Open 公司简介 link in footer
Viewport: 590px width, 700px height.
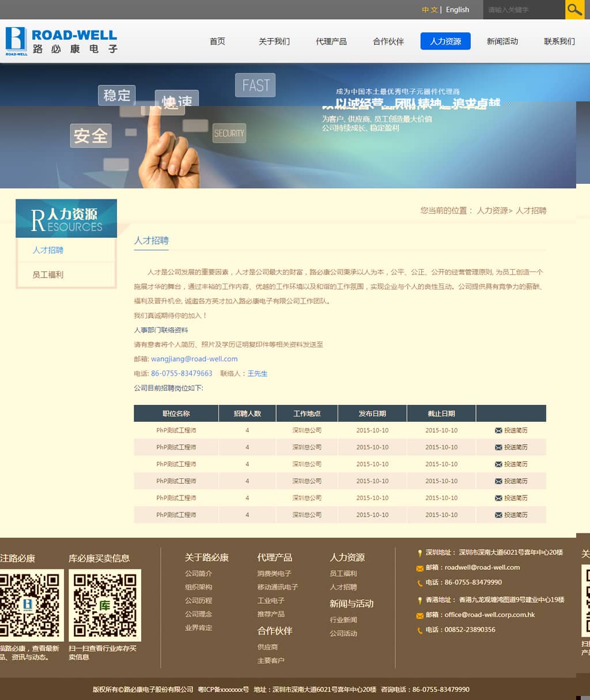coord(198,574)
